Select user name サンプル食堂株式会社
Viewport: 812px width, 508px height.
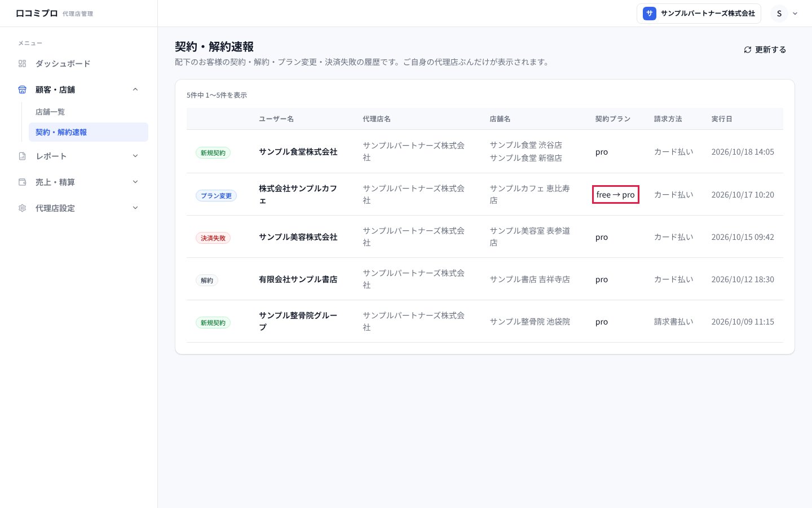pos(298,152)
